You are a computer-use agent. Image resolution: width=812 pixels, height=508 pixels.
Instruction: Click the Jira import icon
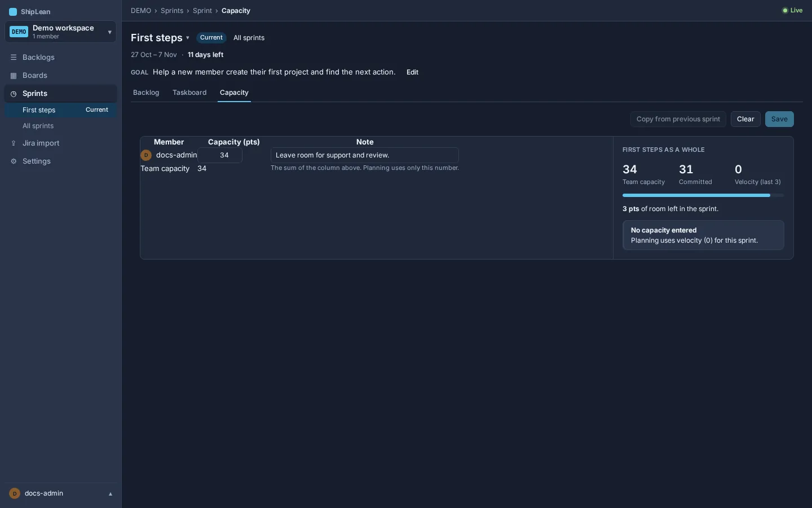[x=14, y=143]
